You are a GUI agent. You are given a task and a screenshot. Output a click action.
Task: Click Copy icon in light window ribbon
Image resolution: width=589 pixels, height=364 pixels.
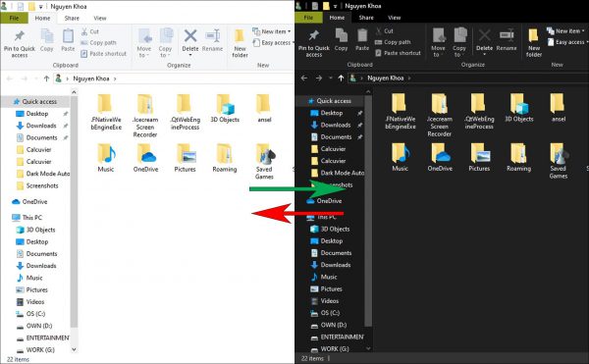tap(46, 40)
